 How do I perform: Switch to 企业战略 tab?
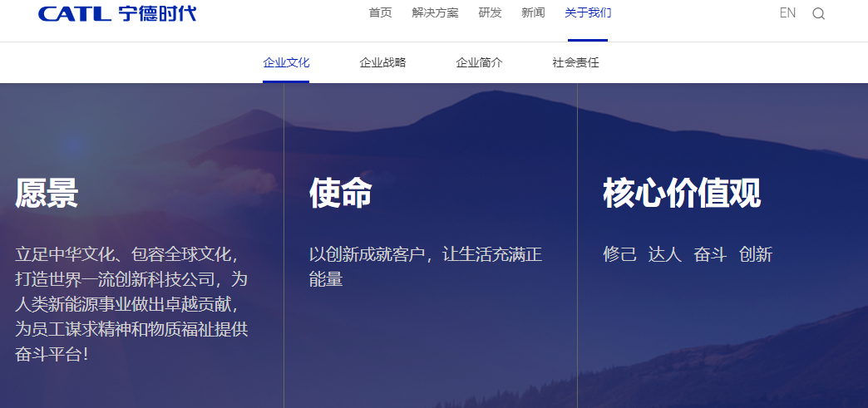pyautogui.click(x=382, y=62)
